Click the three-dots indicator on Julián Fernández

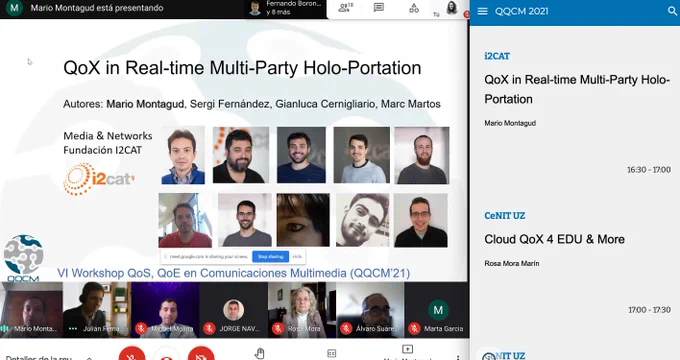tap(73, 329)
